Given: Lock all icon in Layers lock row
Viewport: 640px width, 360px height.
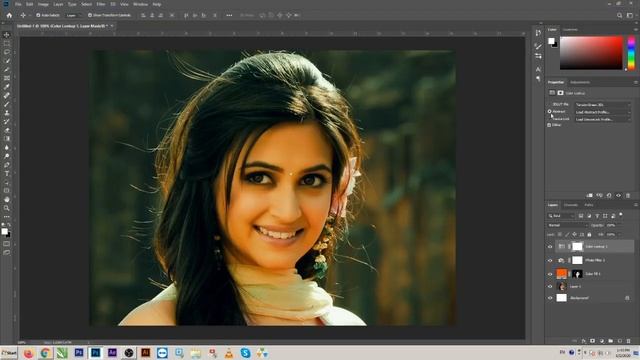Looking at the screenshot, I should pos(589,235).
